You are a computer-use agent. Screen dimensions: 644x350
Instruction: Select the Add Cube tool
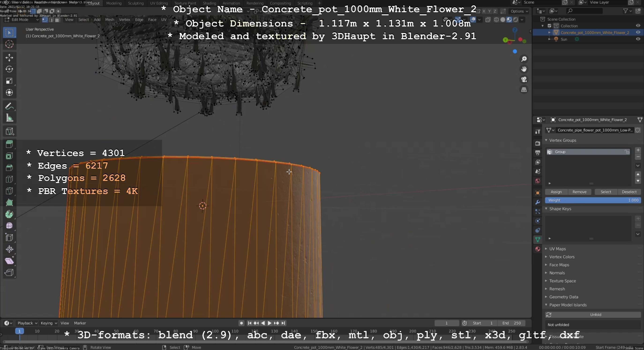pyautogui.click(x=10, y=131)
